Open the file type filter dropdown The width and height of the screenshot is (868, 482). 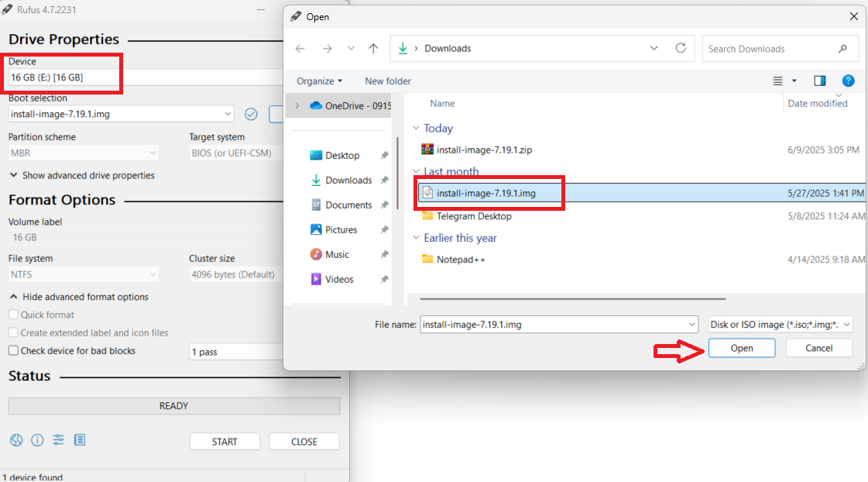pyautogui.click(x=780, y=325)
